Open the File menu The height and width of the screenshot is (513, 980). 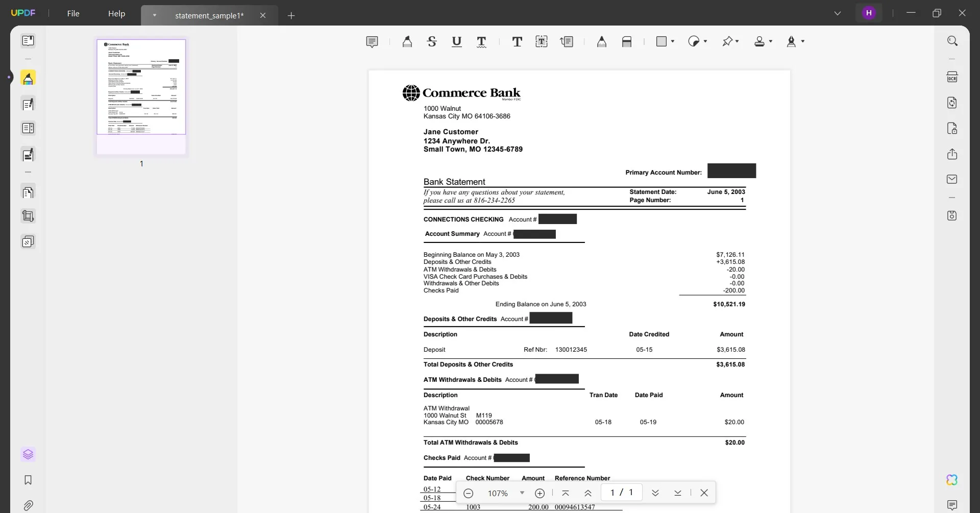pos(73,14)
